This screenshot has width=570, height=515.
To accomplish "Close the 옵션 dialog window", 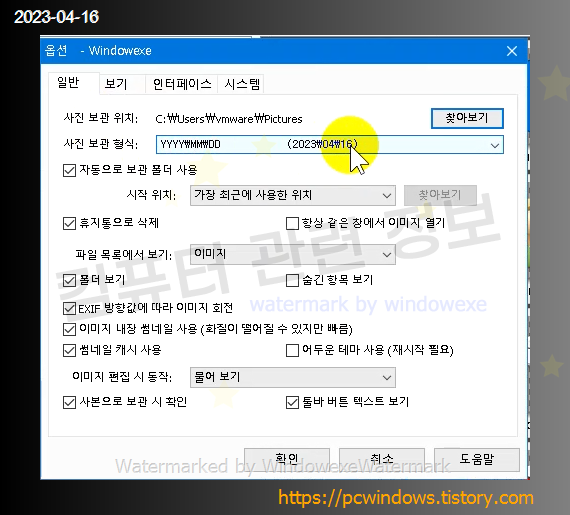I will pyautogui.click(x=512, y=51).
